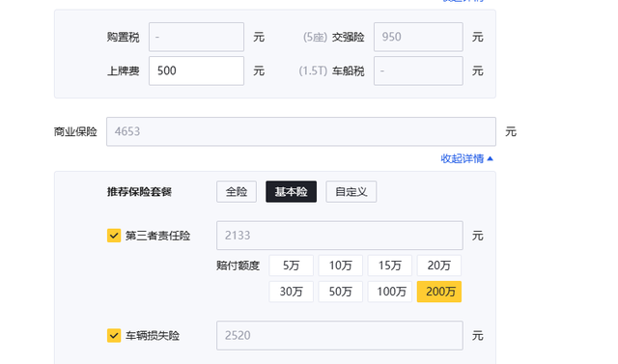The width and height of the screenshot is (618, 364).
Task: Click the (5座) seat count text
Action: click(315, 37)
